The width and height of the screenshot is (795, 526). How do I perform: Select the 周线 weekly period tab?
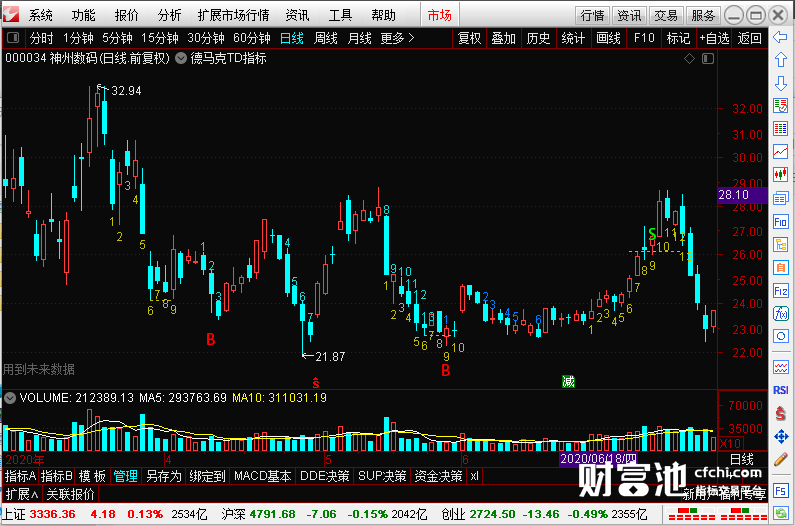click(x=326, y=38)
